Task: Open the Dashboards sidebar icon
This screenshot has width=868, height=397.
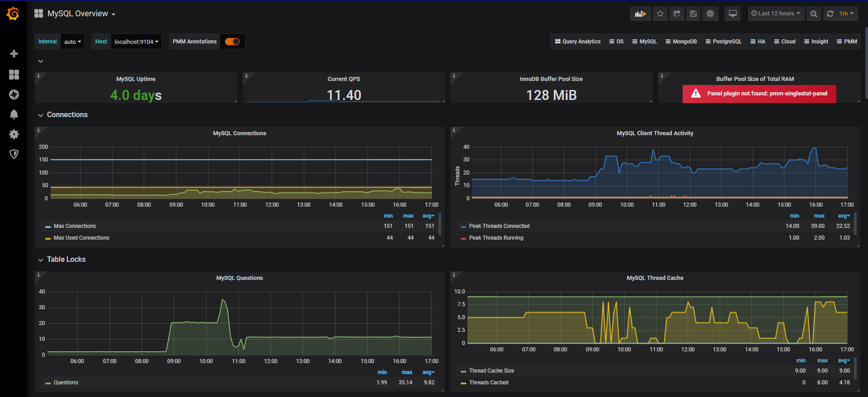Action: 14,75
